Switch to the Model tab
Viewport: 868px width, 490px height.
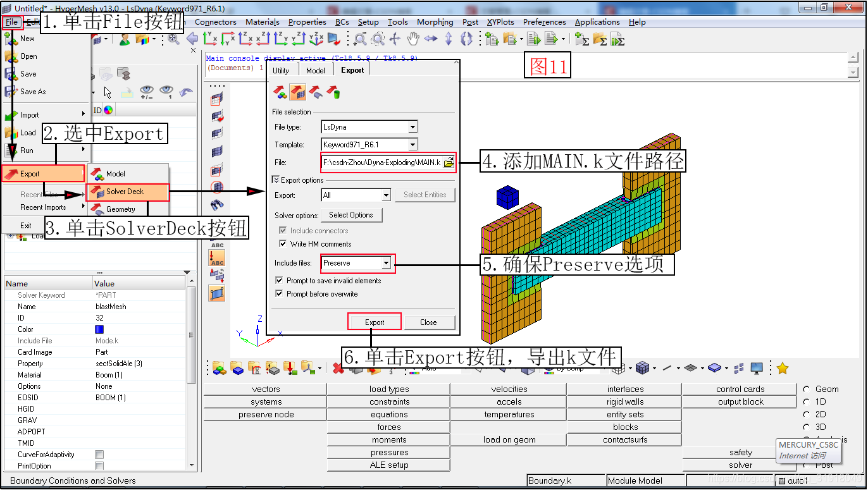click(x=316, y=71)
